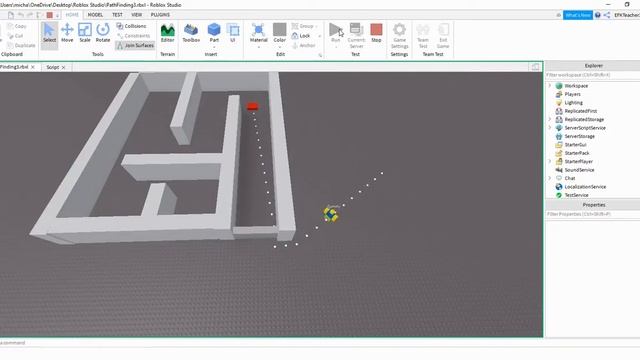Expand the ServerScriptService tree node
Viewport: 640px width, 360px height.
tap(550, 128)
